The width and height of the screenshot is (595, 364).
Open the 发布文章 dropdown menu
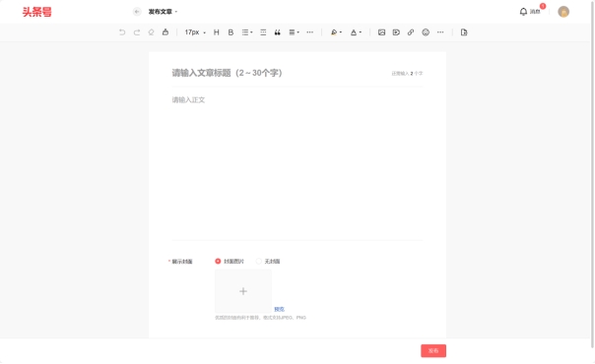pyautogui.click(x=163, y=12)
